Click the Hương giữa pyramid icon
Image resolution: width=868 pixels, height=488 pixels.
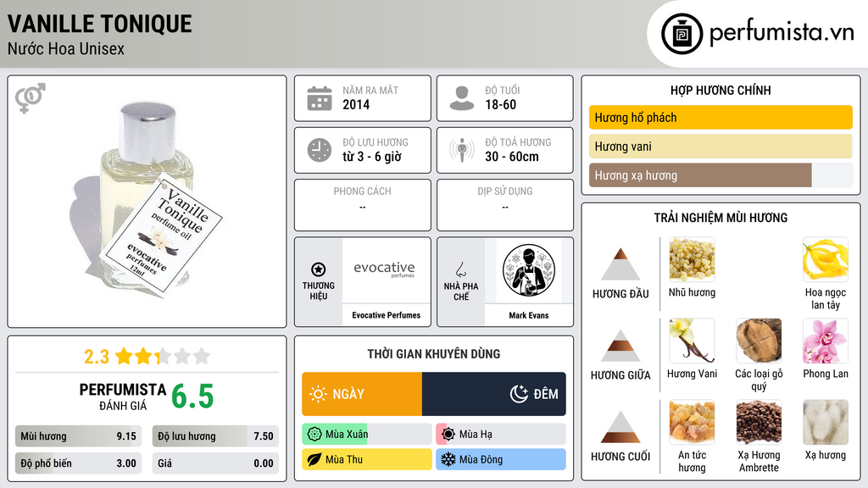[620, 346]
